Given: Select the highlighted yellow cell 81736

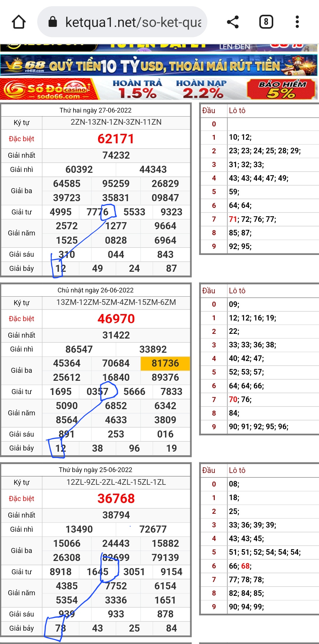Looking at the screenshot, I should (x=165, y=363).
